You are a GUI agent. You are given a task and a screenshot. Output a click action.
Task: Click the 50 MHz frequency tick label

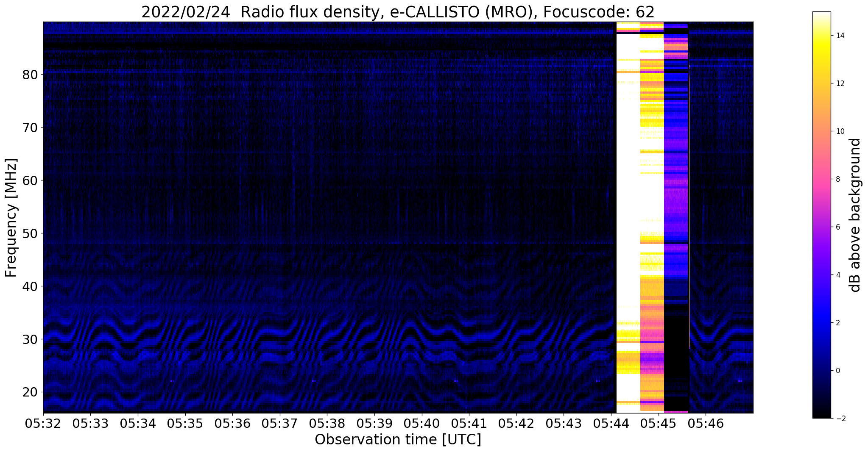click(30, 233)
